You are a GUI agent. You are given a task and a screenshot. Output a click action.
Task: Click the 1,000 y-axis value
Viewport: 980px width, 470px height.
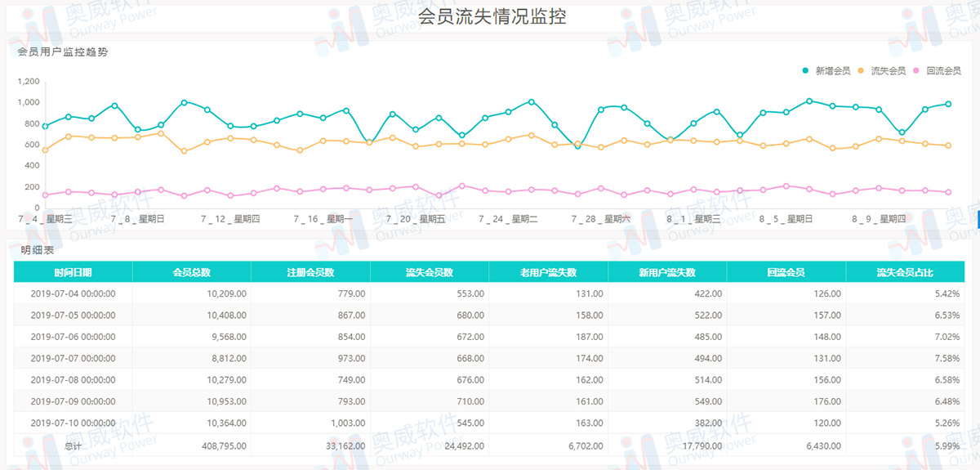point(28,102)
